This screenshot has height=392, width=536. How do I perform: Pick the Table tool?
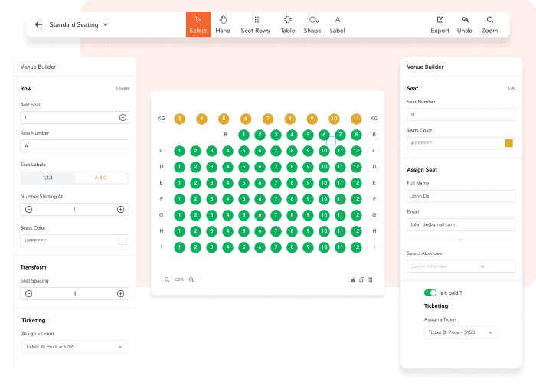click(x=287, y=24)
